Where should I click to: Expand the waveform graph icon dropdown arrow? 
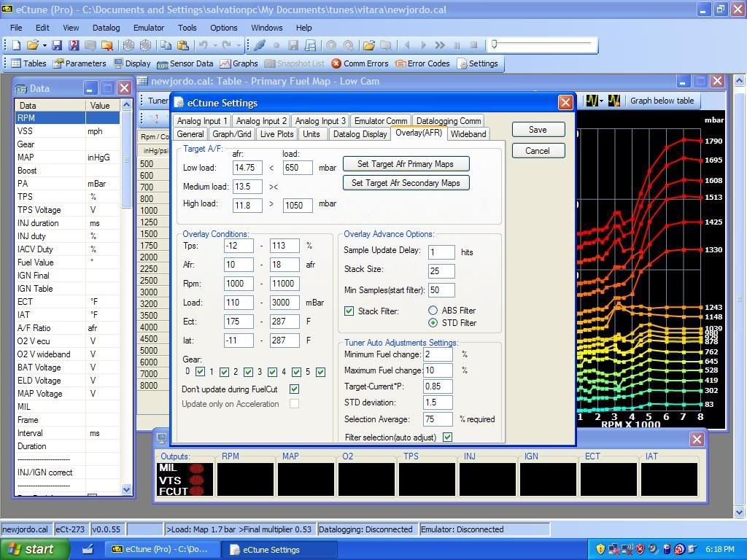(601, 101)
